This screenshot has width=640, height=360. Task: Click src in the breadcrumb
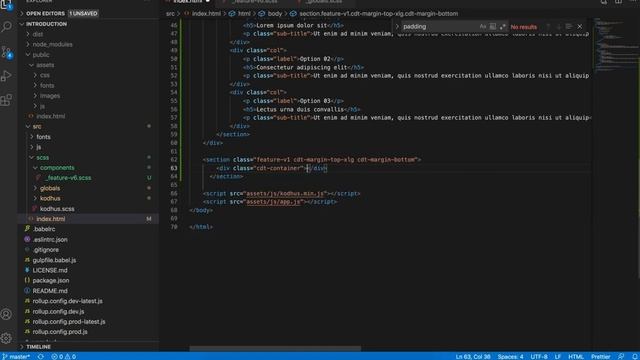point(170,13)
